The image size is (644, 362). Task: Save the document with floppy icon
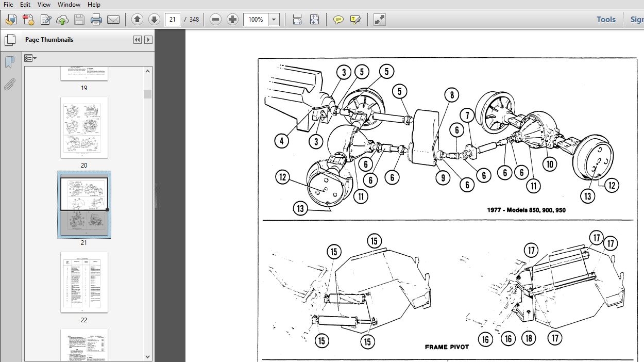79,20
